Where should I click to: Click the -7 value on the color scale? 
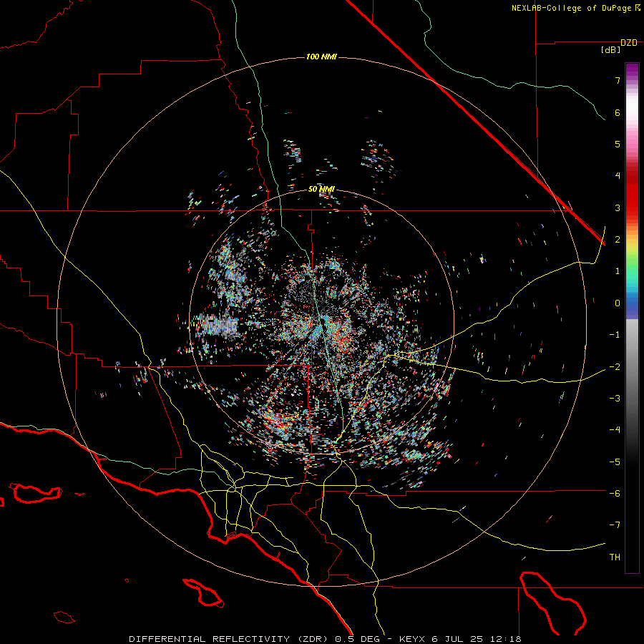coord(615,525)
